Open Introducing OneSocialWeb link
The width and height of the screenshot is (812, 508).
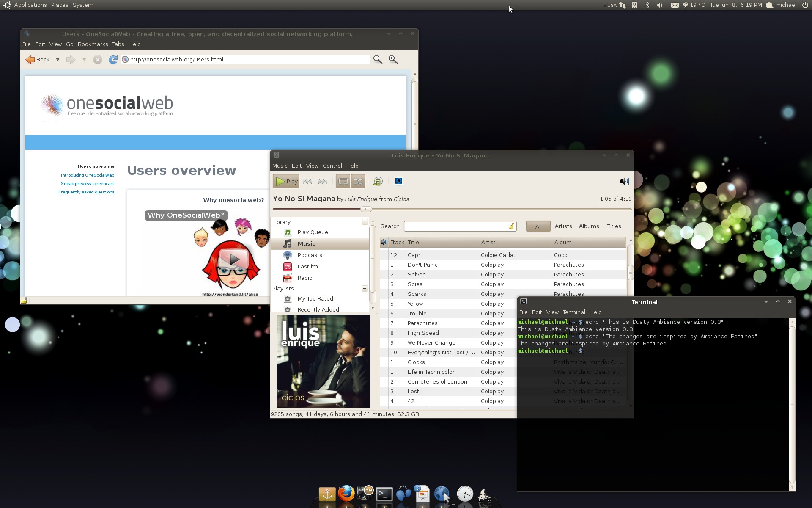coord(88,175)
